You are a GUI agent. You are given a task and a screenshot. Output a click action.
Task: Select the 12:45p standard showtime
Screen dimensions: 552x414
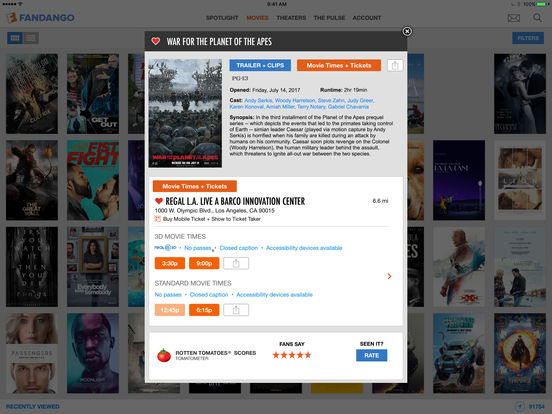point(170,310)
